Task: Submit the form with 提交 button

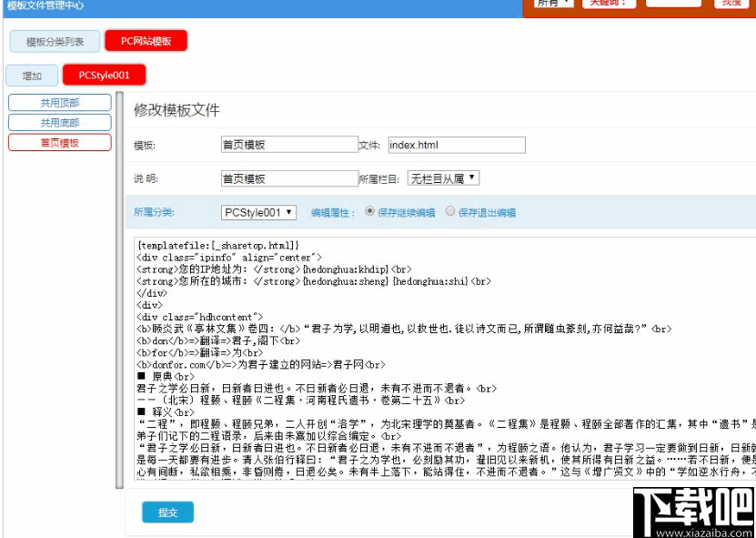Action: [166, 512]
